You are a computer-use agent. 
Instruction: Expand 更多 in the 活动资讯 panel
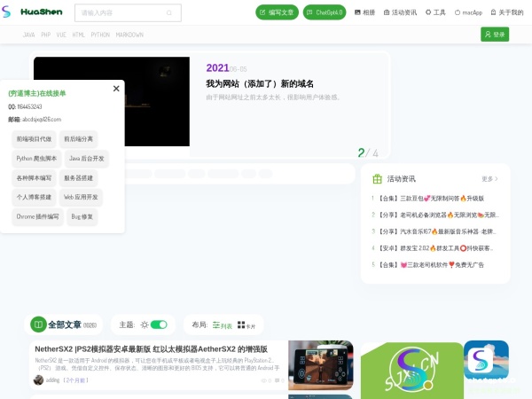tap(489, 178)
